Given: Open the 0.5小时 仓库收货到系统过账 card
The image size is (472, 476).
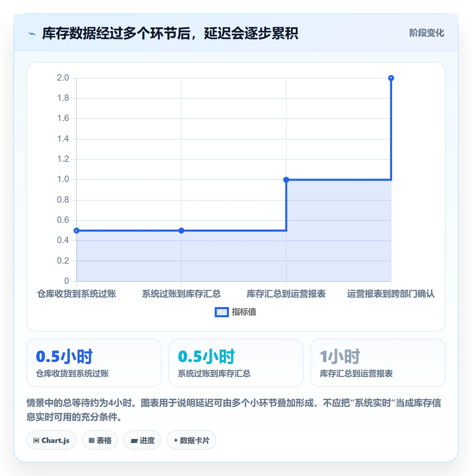Looking at the screenshot, I should (x=94, y=363).
